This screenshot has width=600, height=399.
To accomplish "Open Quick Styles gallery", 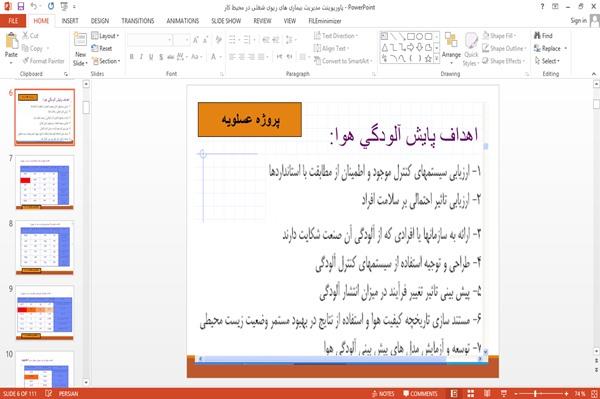I will pyautogui.click(x=471, y=50).
